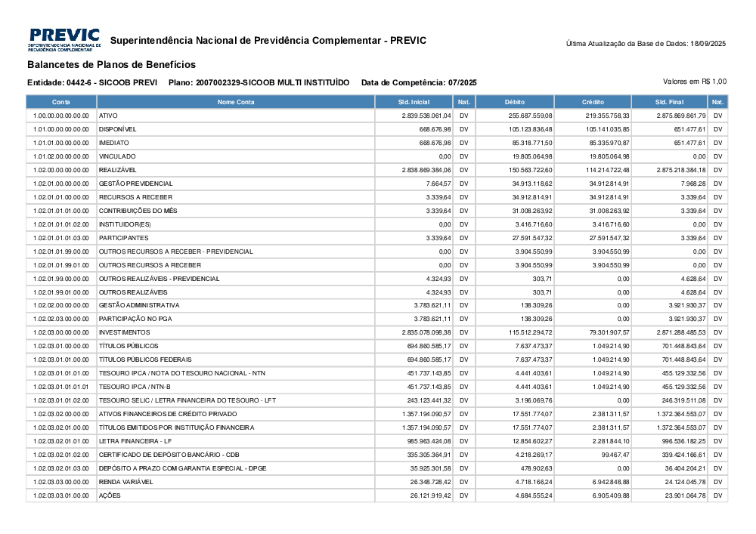Click the PREVIC logo
756x534 pixels.
coord(64,40)
